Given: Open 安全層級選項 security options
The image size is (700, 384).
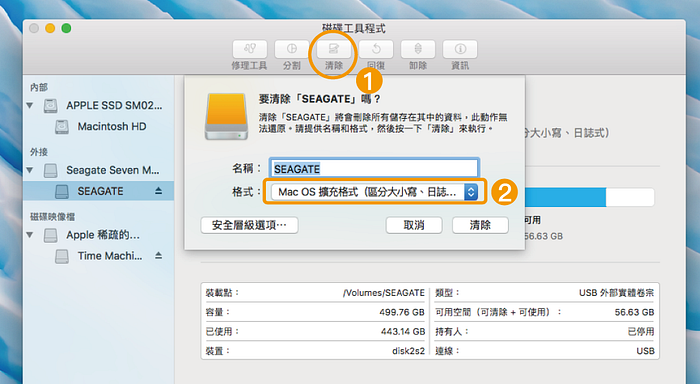Looking at the screenshot, I should pyautogui.click(x=249, y=225).
